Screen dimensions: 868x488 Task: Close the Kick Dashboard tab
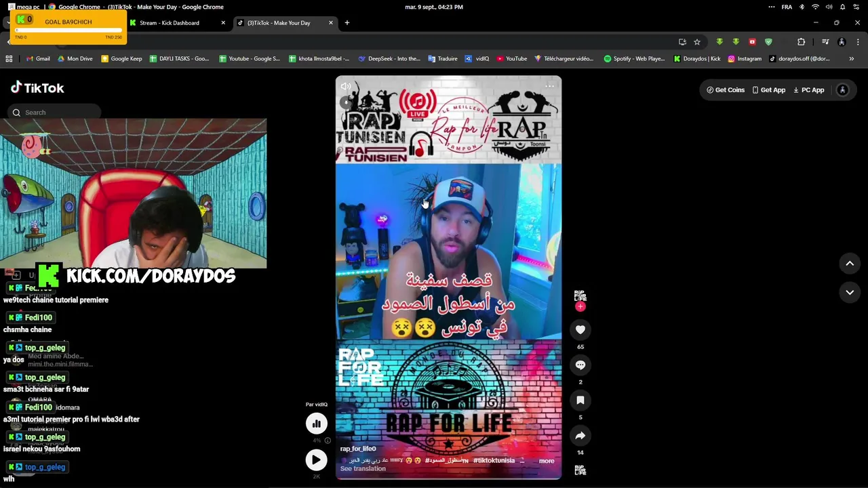pyautogui.click(x=223, y=23)
